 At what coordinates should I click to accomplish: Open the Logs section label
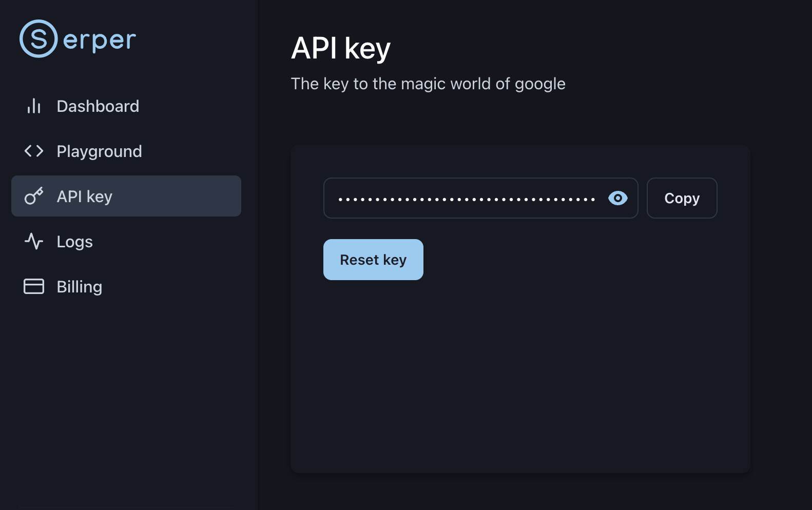coord(74,242)
